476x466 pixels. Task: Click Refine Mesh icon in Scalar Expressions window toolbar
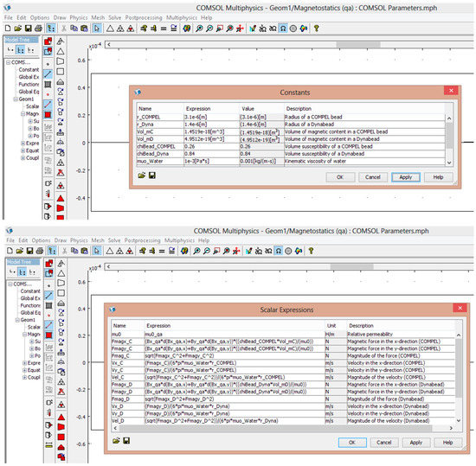coord(119,251)
